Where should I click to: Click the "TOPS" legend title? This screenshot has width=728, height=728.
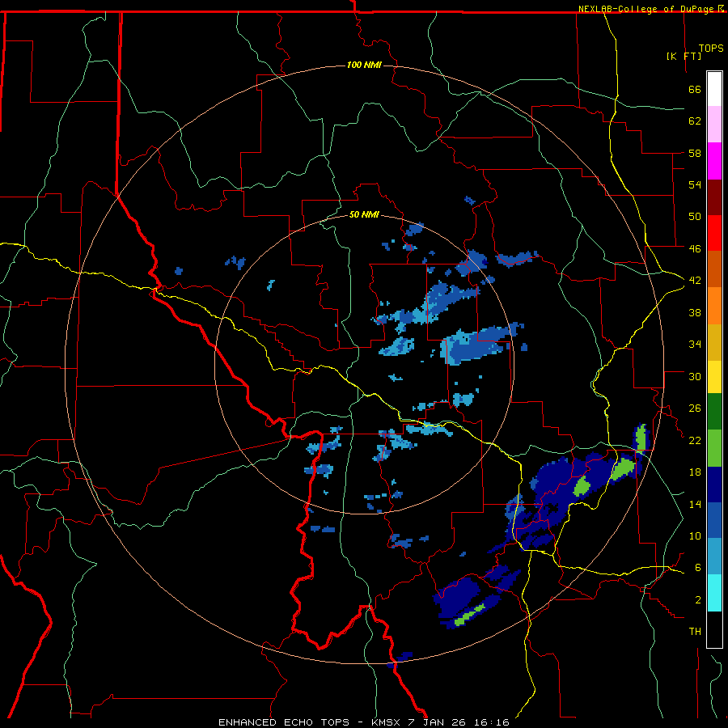[711, 49]
